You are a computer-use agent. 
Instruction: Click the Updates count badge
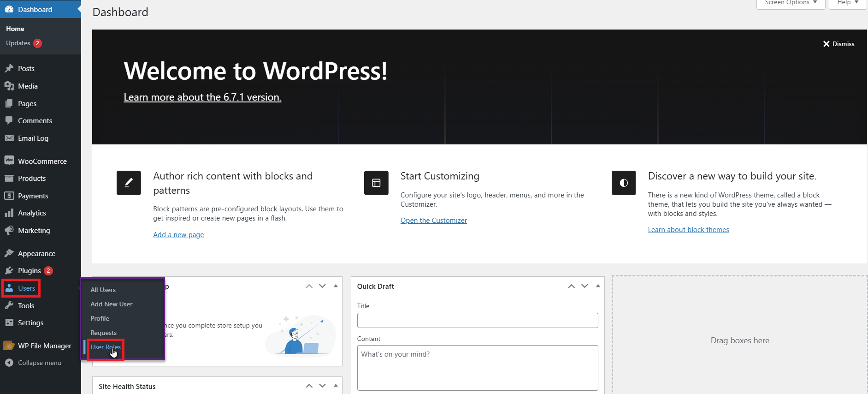pyautogui.click(x=38, y=43)
